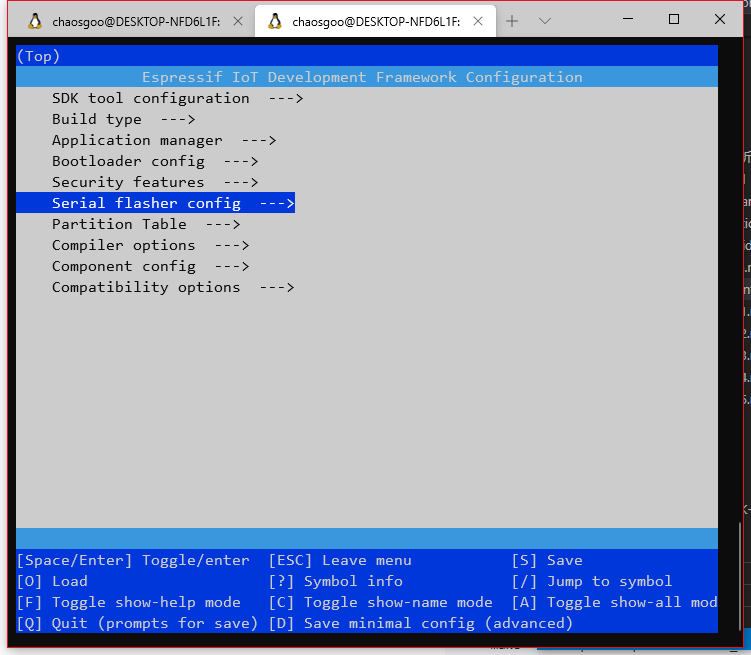Image resolution: width=751 pixels, height=655 pixels.
Task: Minimize the terminal window
Action: pos(628,19)
